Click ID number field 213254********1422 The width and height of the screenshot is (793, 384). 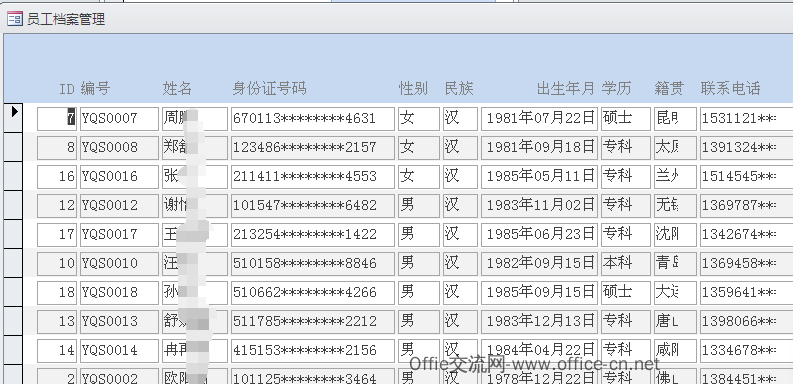[x=313, y=235]
